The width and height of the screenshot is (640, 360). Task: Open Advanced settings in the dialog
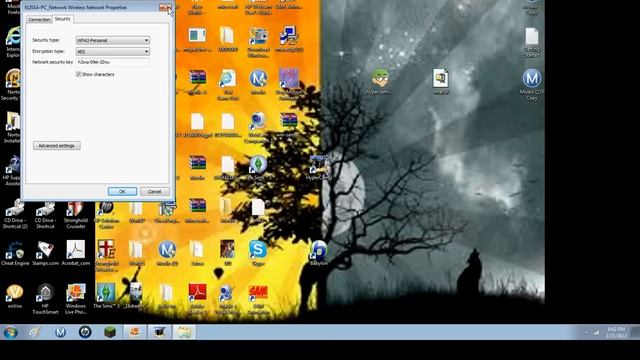tap(57, 146)
